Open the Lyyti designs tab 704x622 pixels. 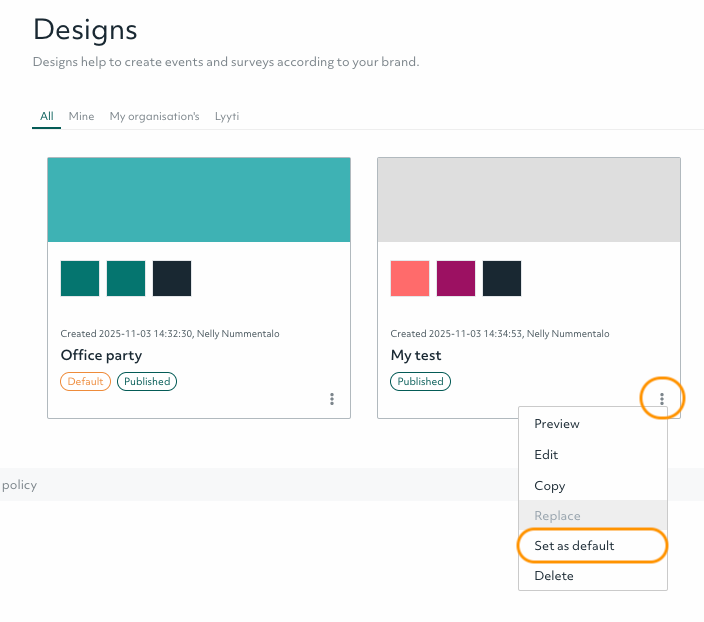[x=227, y=116]
